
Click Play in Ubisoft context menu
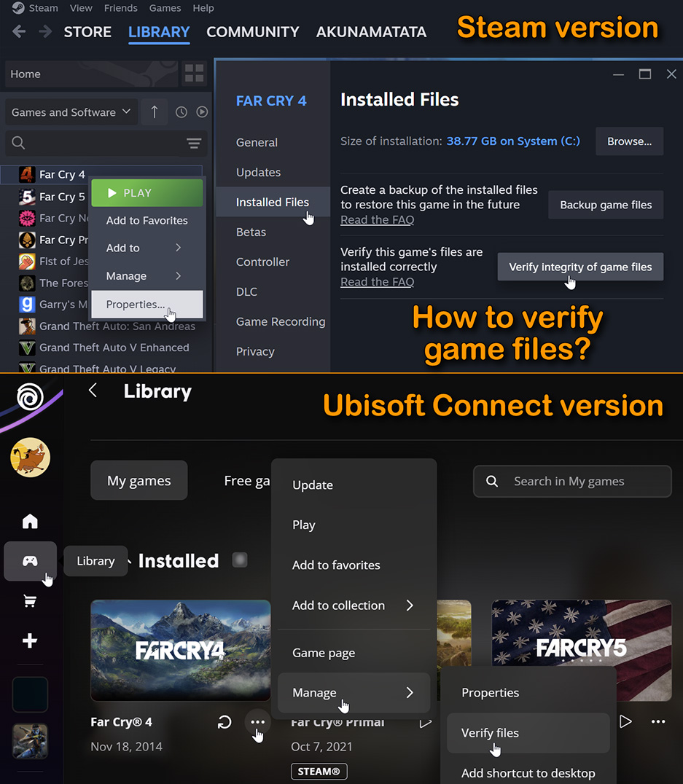[x=354, y=525]
